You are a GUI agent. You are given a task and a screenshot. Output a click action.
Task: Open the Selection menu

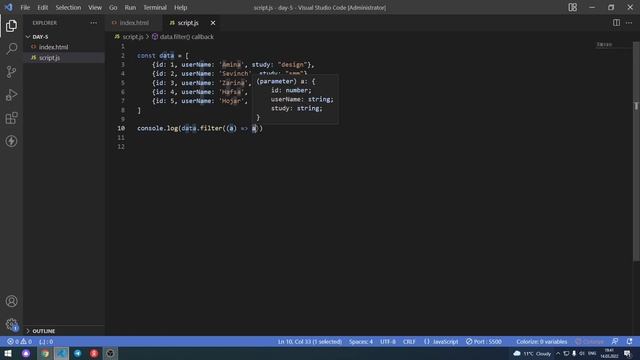(68, 7)
